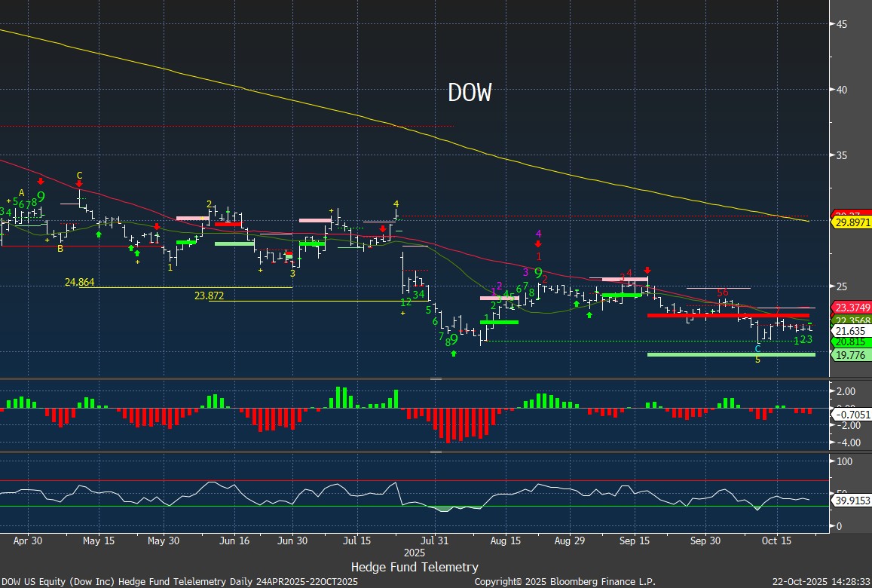
Task: Select the 19.776 light green price tag
Action: coord(849,355)
